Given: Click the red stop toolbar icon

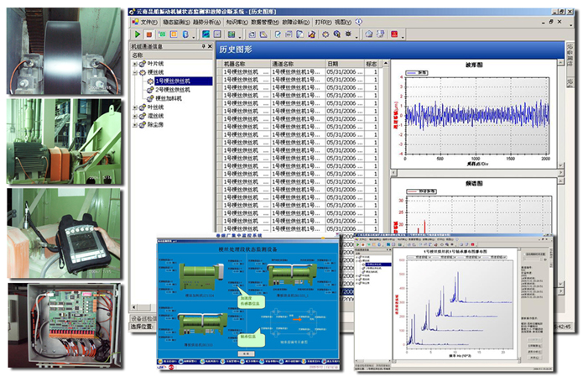Looking at the screenshot, I should [x=148, y=34].
